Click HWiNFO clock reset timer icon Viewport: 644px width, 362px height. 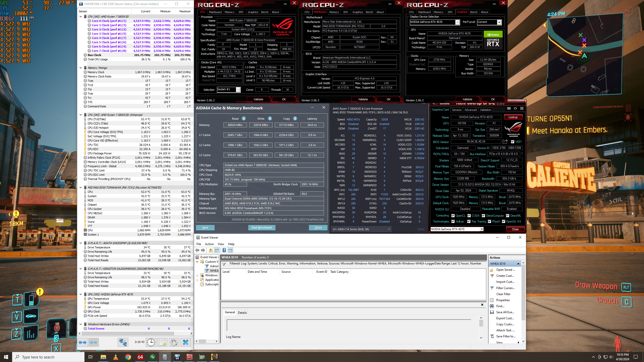151,342
